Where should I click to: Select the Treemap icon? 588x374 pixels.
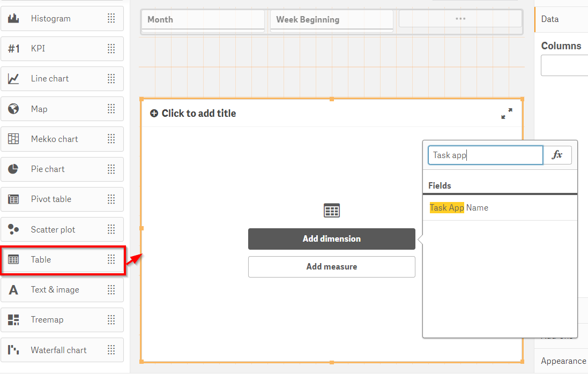13,320
